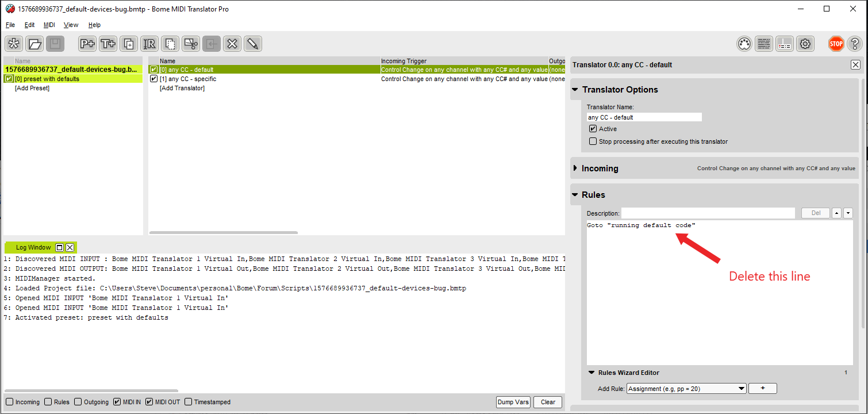Uncheck the Active checkbox
The height and width of the screenshot is (414, 868).
pyautogui.click(x=593, y=129)
